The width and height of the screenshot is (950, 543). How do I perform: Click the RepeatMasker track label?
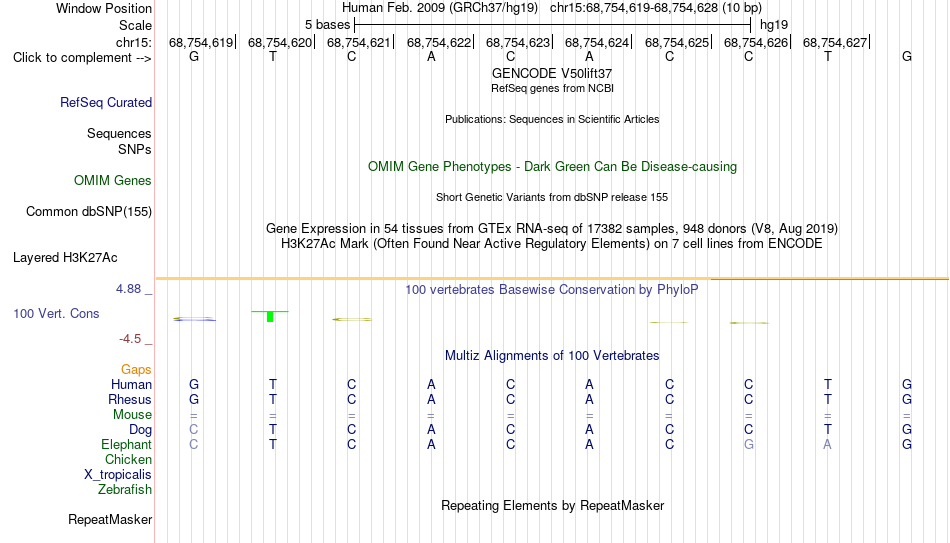[x=110, y=519]
